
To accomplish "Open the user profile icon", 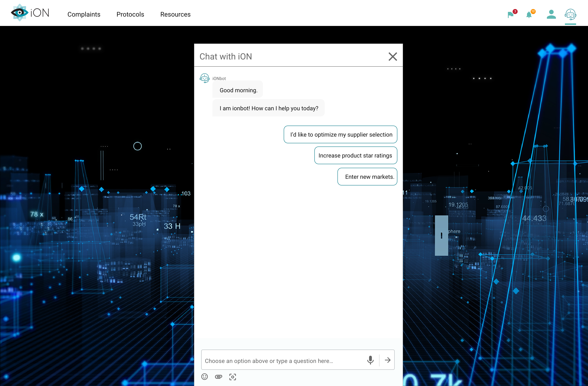I will [551, 14].
